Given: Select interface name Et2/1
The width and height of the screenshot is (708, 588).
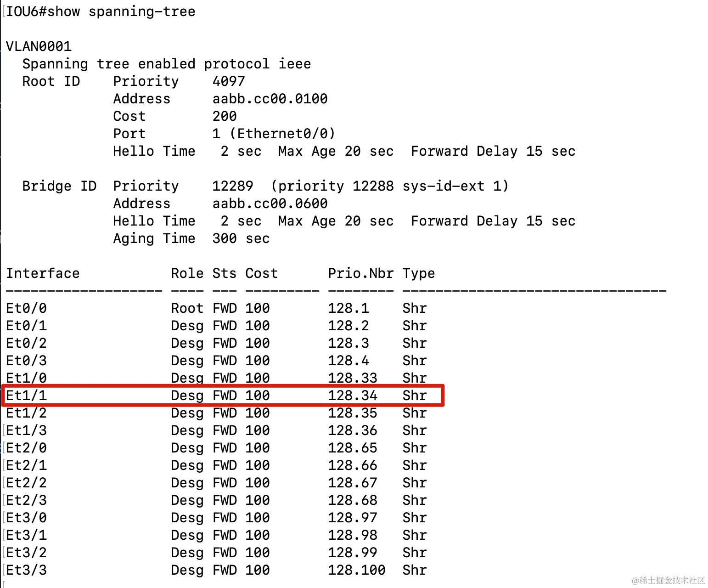Looking at the screenshot, I should tap(26, 465).
